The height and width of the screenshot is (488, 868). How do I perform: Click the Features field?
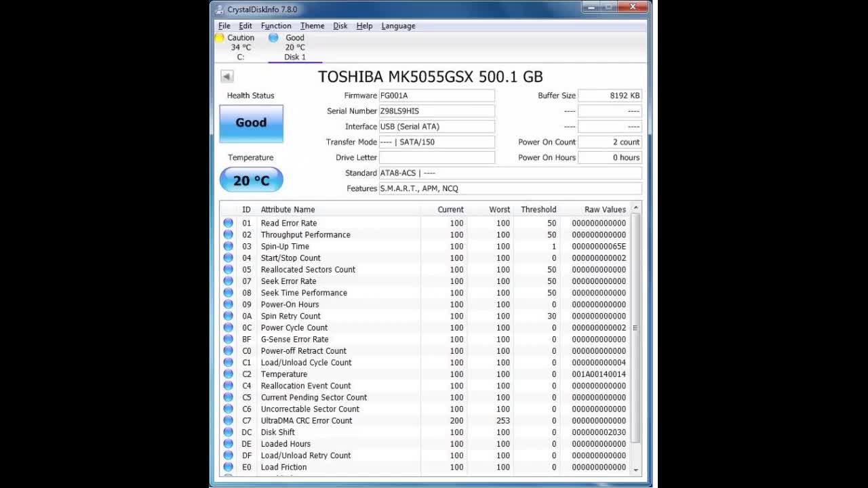coord(510,188)
